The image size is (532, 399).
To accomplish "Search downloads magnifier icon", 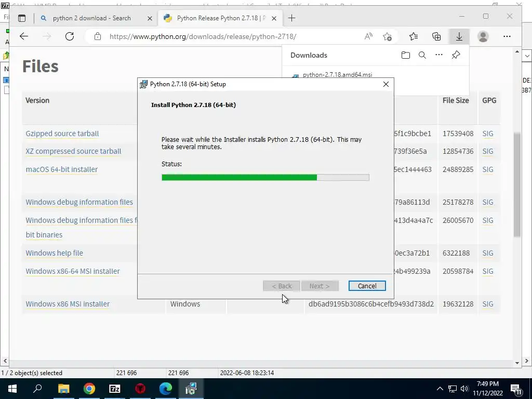I will tap(422, 55).
